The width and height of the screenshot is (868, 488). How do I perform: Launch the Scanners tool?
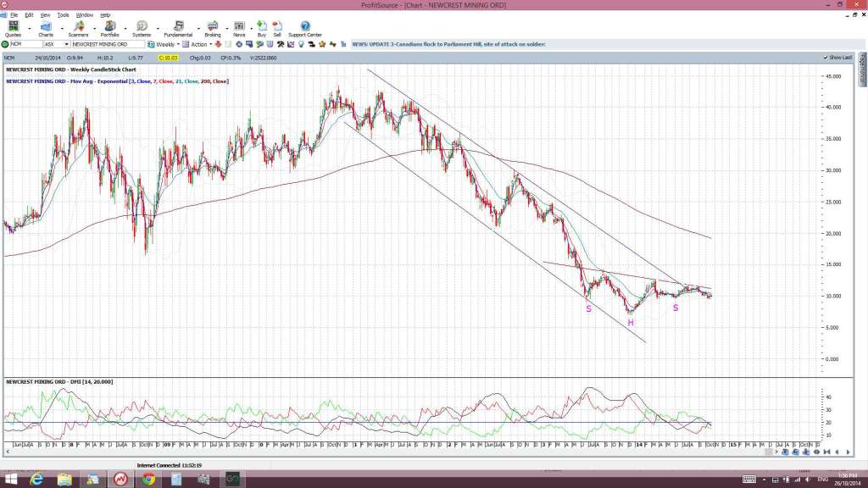[78, 29]
